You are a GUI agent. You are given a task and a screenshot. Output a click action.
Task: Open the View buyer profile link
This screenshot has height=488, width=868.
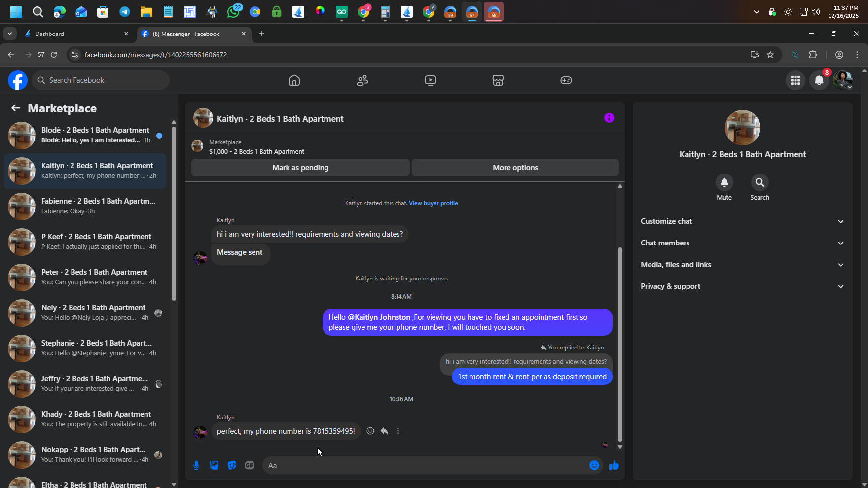pyautogui.click(x=434, y=203)
